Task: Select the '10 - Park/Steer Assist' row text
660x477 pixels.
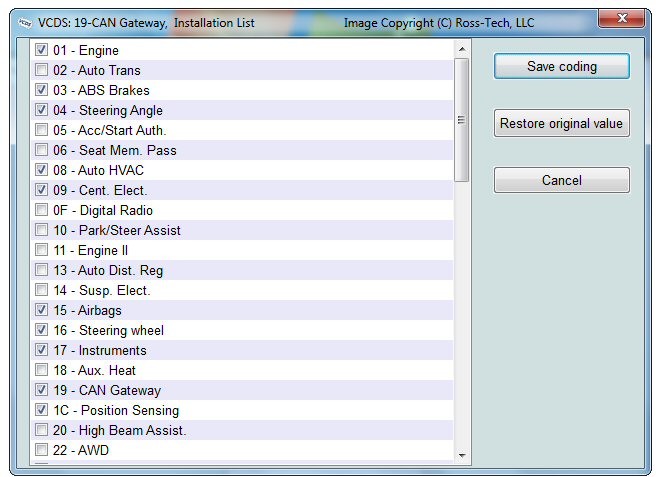Action: tap(117, 230)
